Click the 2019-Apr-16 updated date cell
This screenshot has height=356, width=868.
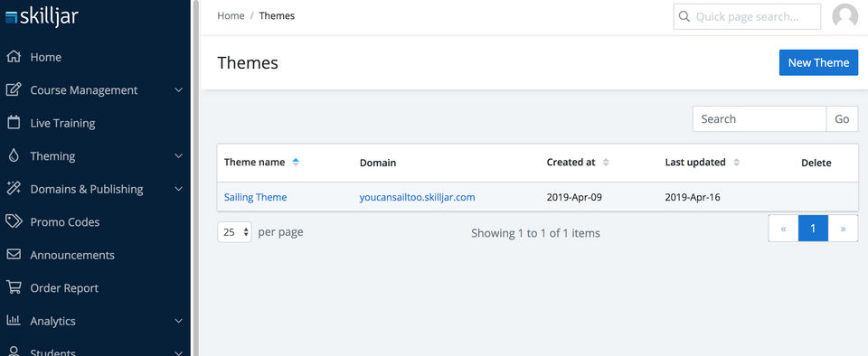click(693, 197)
